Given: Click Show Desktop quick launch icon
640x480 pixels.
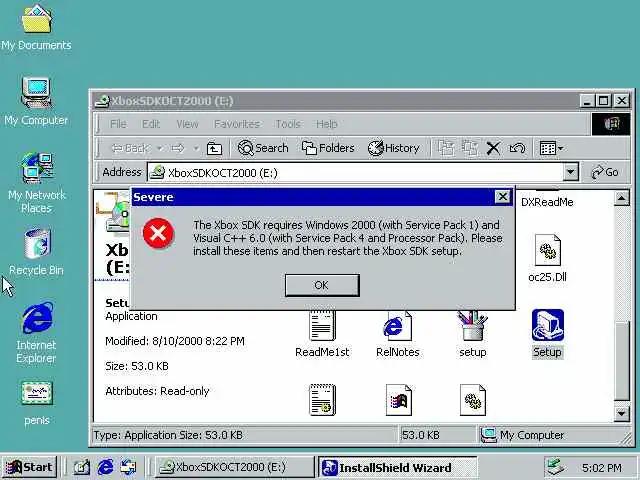Looking at the screenshot, I should coord(81,467).
